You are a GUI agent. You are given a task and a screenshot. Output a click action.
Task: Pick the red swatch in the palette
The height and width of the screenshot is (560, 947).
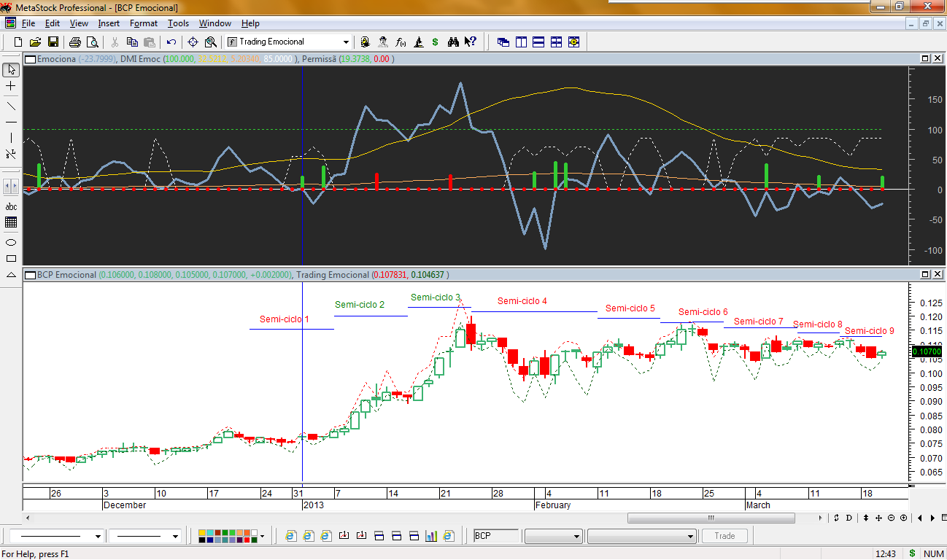coord(247,540)
